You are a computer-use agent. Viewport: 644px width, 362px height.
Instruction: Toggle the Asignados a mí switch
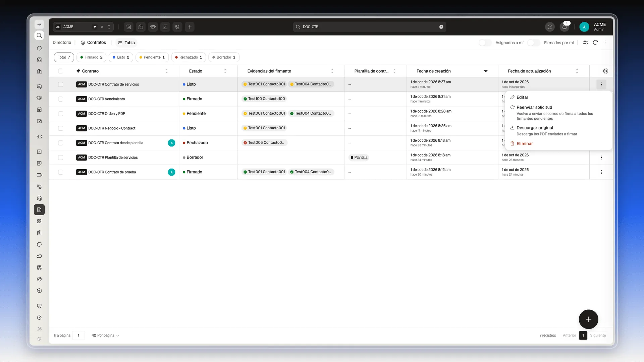tap(485, 43)
